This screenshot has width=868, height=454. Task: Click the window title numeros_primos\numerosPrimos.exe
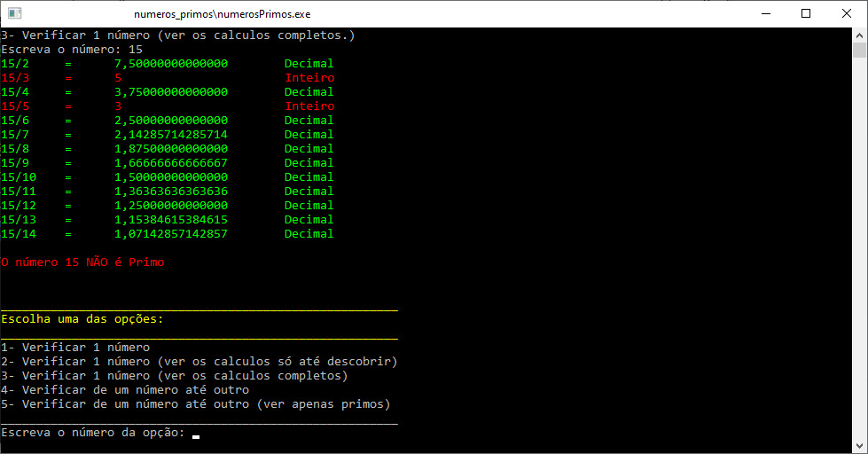(x=222, y=14)
